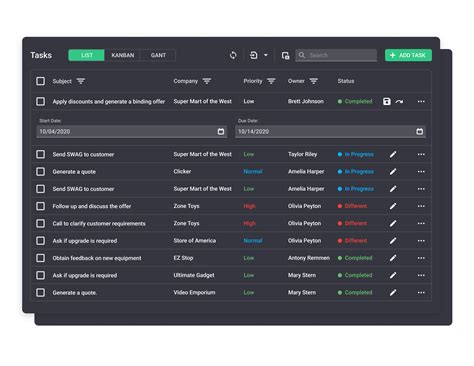This screenshot has width=474, height=366.
Task: Select the LIST view button
Action: (87, 55)
